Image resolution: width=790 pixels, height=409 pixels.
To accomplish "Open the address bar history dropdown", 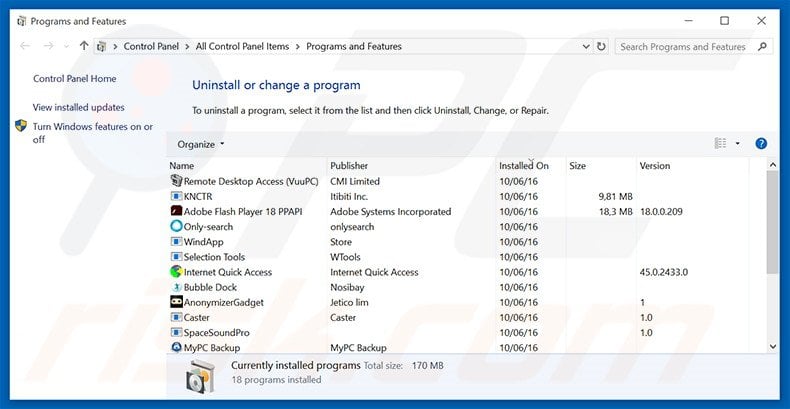I will point(586,46).
